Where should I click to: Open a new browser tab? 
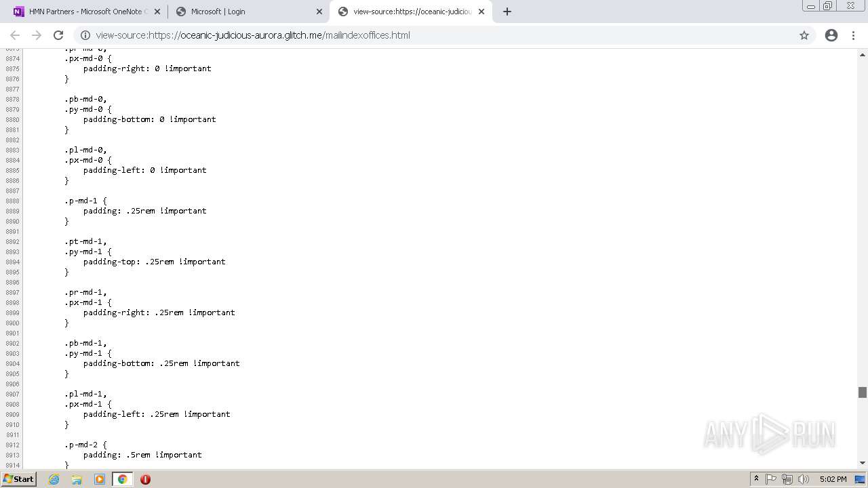pos(507,12)
